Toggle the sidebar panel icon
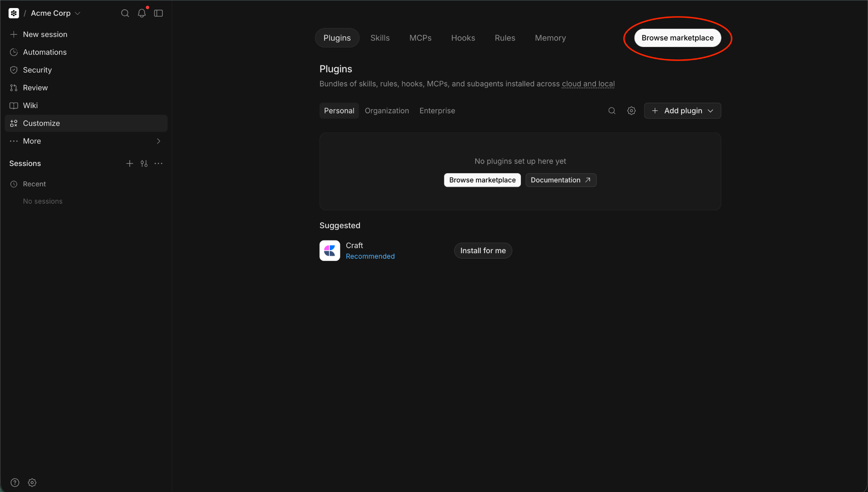The width and height of the screenshot is (868, 492). click(x=159, y=13)
